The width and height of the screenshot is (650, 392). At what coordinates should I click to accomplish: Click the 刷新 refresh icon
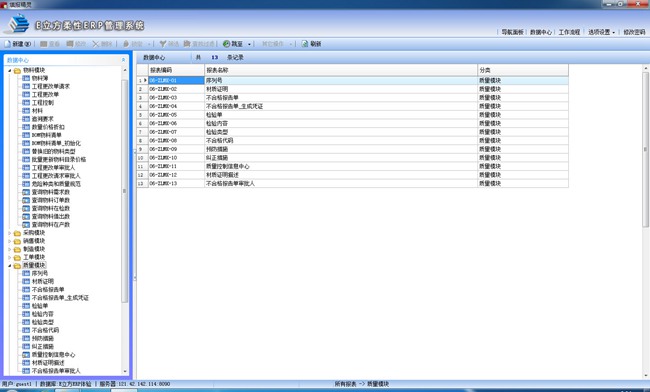coord(305,44)
